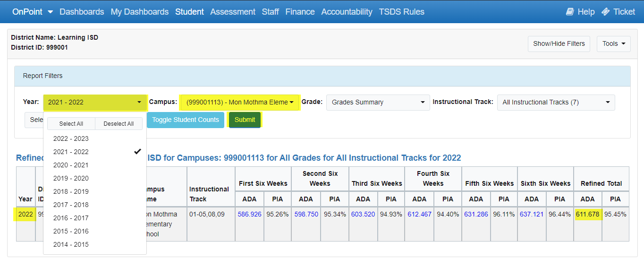Screen dimensions: 644x268
Task: Open First Six Weeks ADA value 586.926
Action: (x=250, y=214)
